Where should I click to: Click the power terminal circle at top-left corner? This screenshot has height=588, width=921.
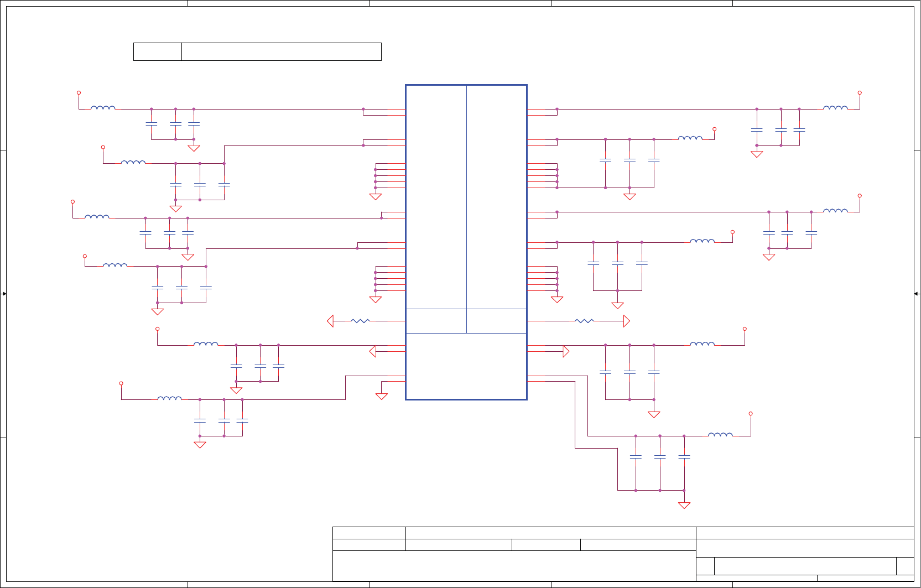[x=79, y=93]
